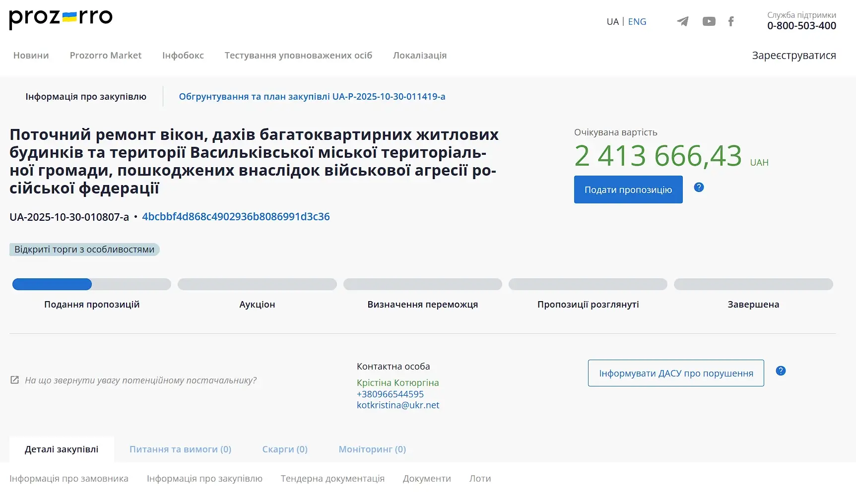
Task: Click help icon beside Подати пропозицію button
Action: coord(699,188)
